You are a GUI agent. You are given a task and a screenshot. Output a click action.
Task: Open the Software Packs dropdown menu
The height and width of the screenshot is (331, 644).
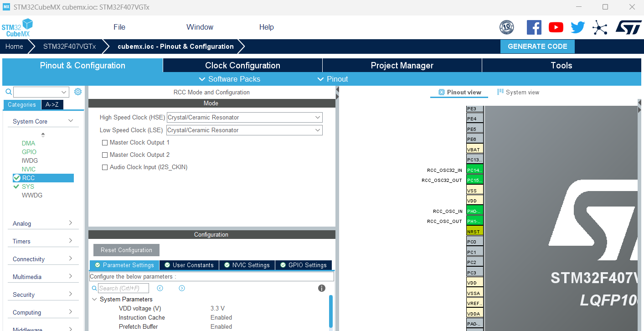point(230,79)
